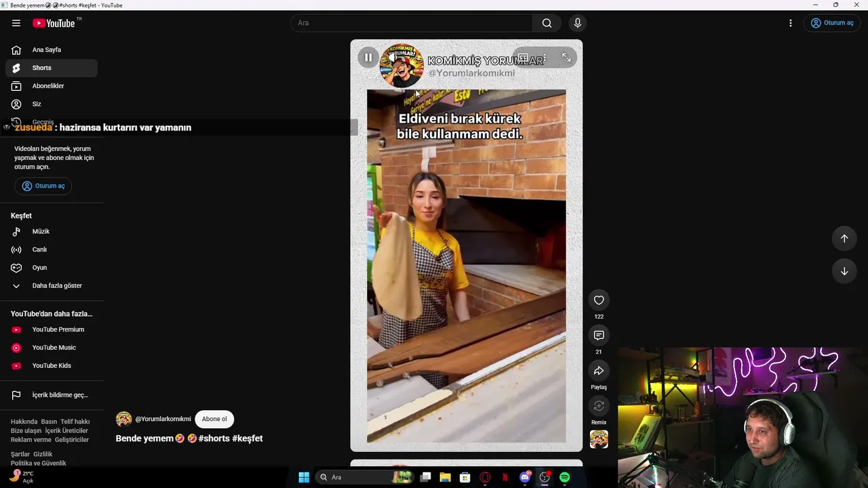The height and width of the screenshot is (488, 868).
Task: Like the Short with heart button
Action: tap(599, 300)
